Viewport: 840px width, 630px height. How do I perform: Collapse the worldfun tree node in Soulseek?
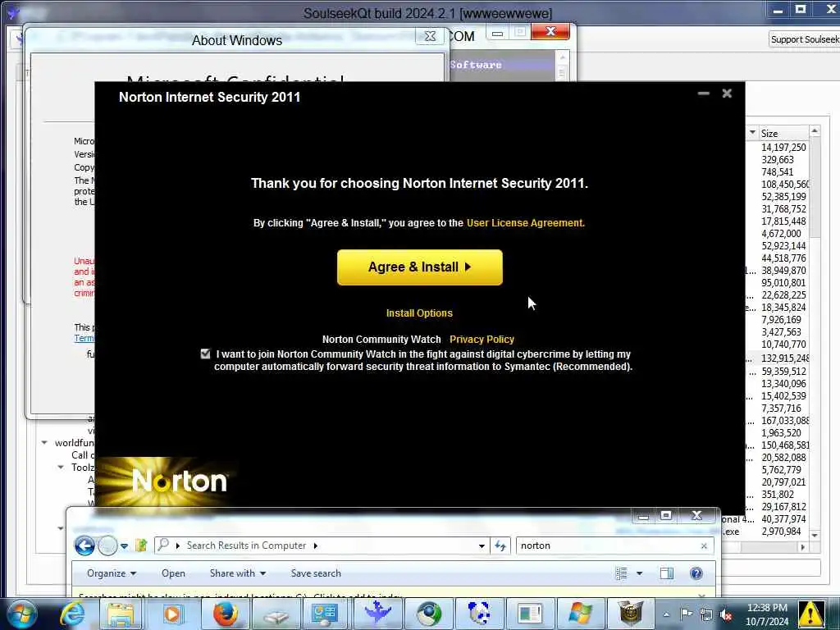(44, 442)
